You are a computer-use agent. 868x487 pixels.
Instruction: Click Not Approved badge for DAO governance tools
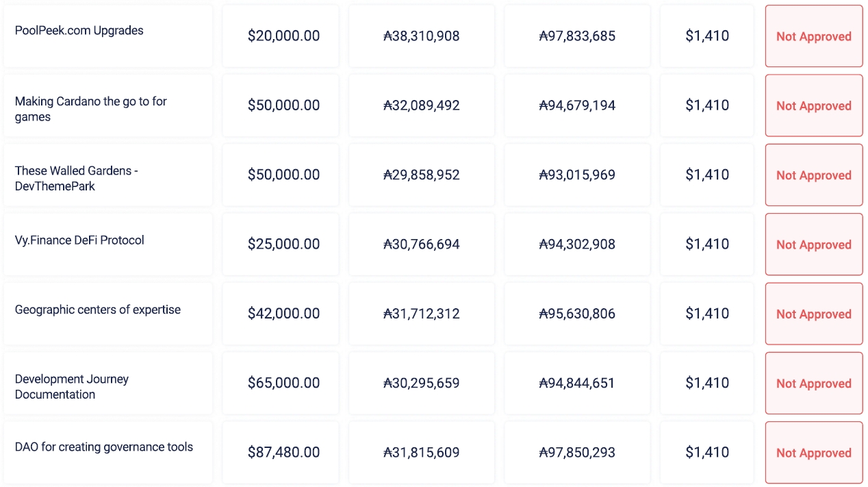[813, 453]
